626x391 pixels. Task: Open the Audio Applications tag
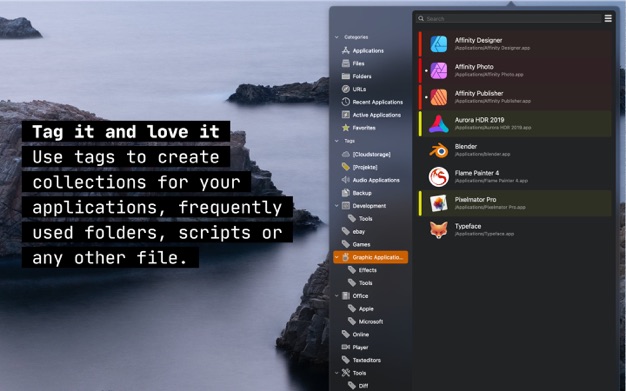click(x=370, y=180)
